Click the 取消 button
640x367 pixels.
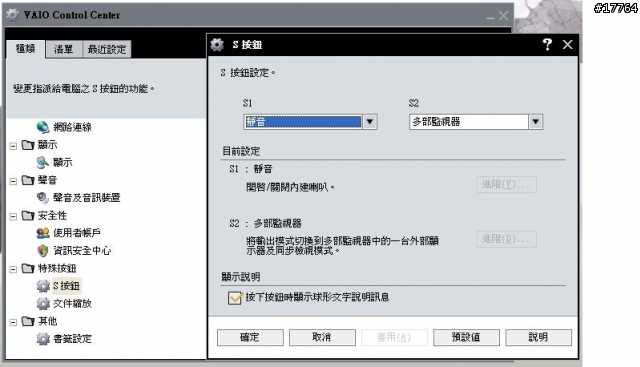click(x=322, y=338)
